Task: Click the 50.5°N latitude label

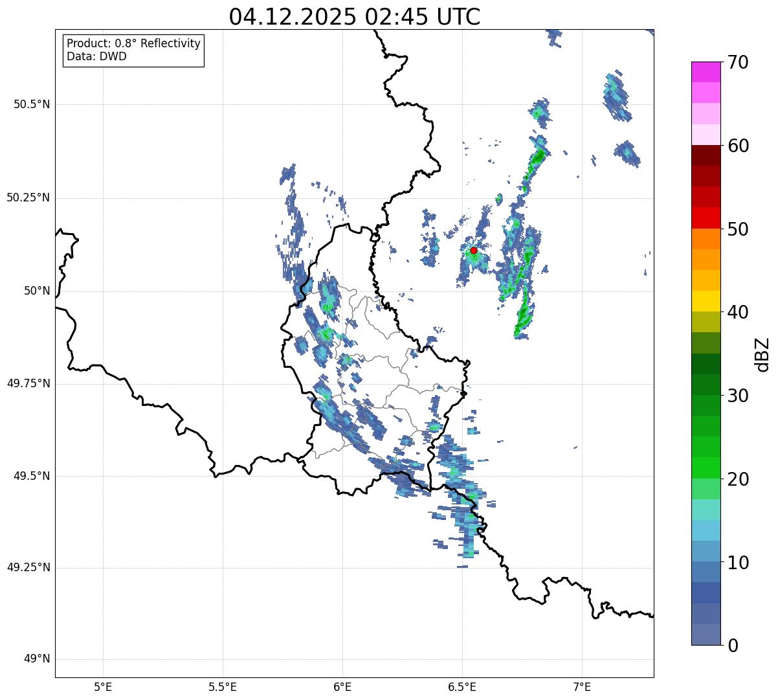Action: coord(32,104)
